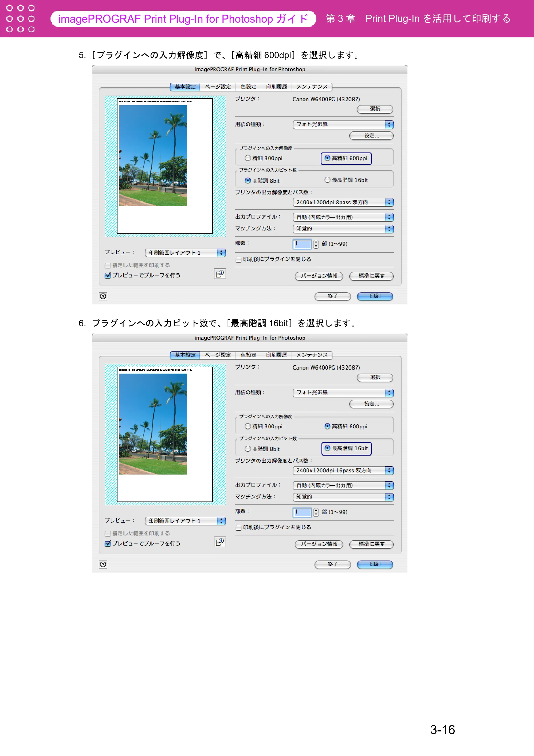
Task: Click the palm tree preview in lower dialog
Action: [153, 424]
